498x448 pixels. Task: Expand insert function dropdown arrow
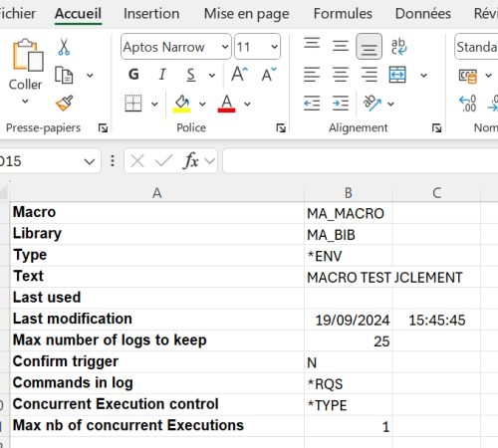(x=210, y=161)
